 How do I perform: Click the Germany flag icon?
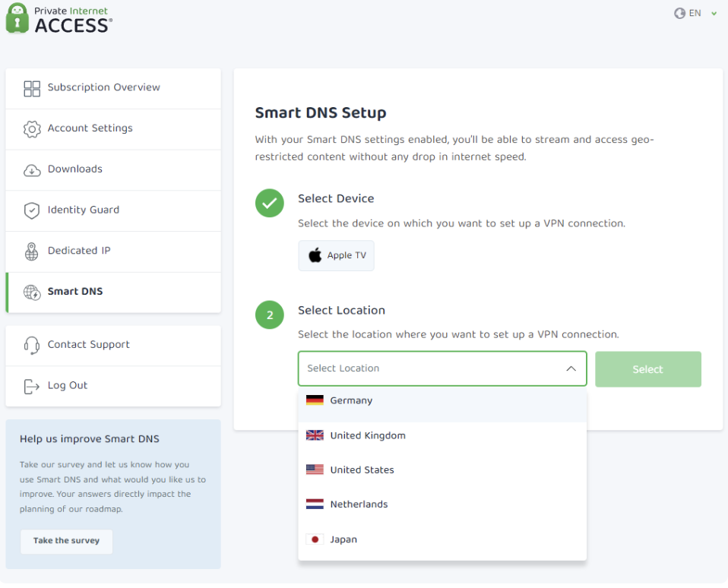click(x=315, y=400)
